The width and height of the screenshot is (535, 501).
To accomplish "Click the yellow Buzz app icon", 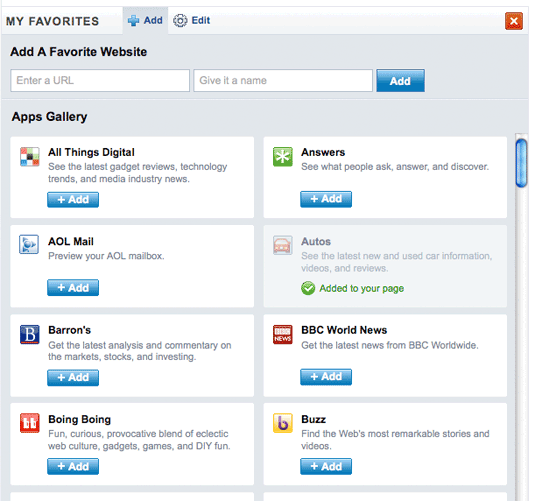I will pyautogui.click(x=283, y=423).
